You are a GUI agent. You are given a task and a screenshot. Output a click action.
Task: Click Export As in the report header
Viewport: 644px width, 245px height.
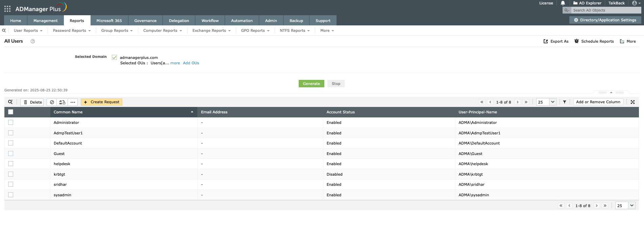(x=556, y=41)
